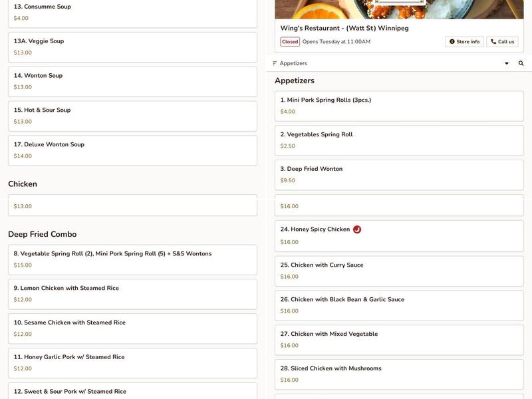Click the Closed status badge
The width and height of the screenshot is (532, 399).
290,42
